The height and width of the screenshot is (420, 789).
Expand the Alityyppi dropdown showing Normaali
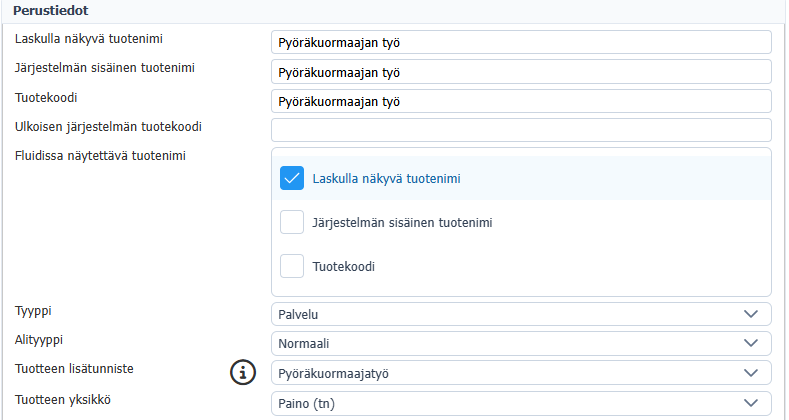click(x=510, y=343)
